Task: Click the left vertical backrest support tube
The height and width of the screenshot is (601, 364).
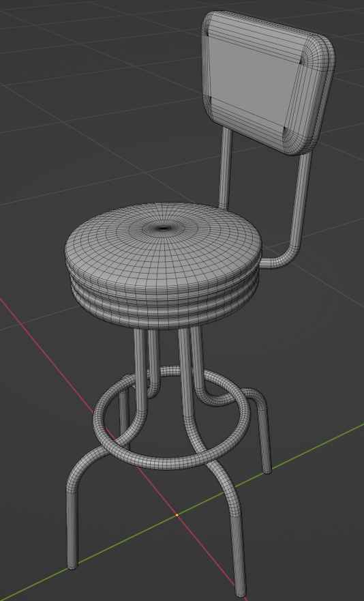Action: pyautogui.click(x=226, y=168)
